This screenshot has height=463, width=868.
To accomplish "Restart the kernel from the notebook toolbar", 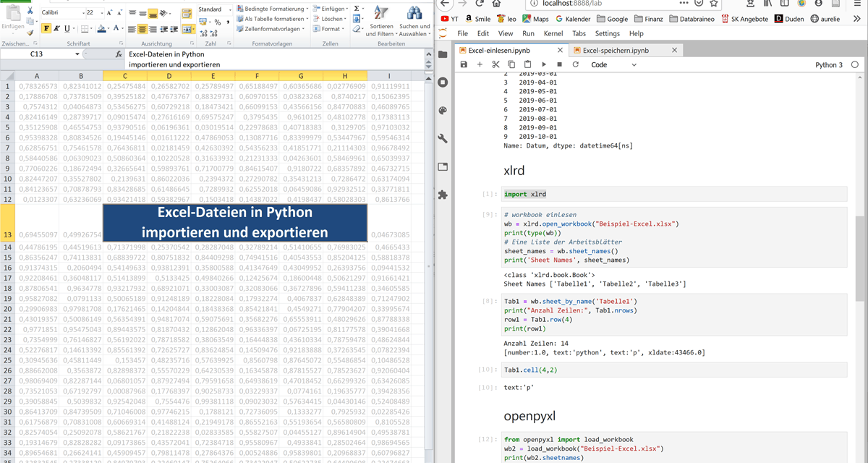I will pos(576,64).
